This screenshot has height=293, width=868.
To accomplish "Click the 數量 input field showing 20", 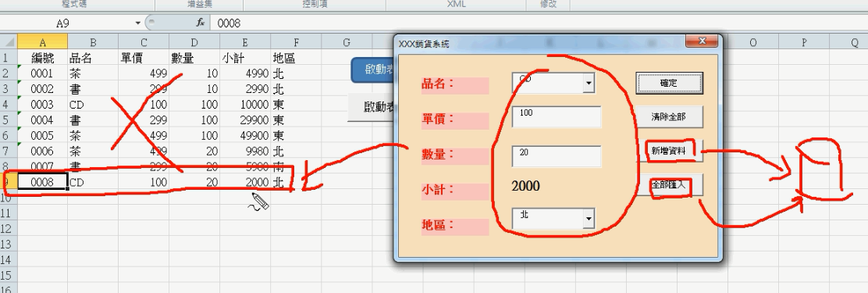I will tap(557, 156).
